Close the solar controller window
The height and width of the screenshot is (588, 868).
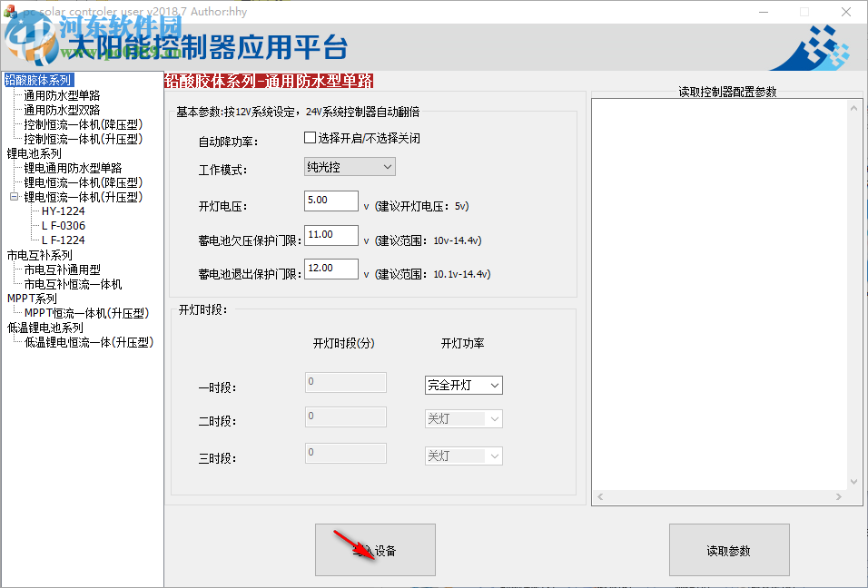(846, 12)
